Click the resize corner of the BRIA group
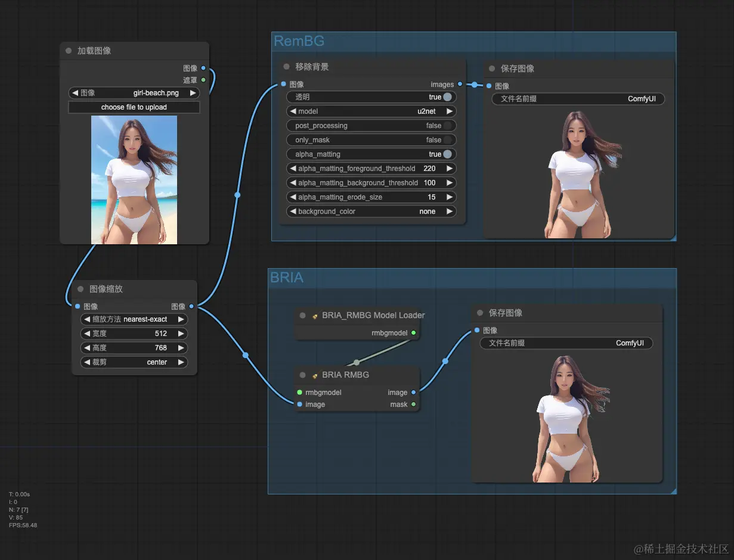Image resolution: width=734 pixels, height=560 pixels. (x=674, y=491)
